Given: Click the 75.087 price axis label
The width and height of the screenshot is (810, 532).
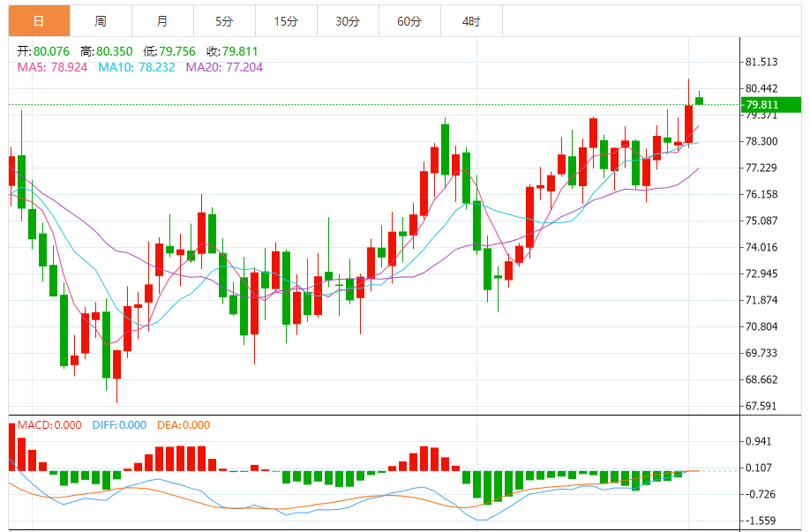Looking at the screenshot, I should tap(761, 221).
